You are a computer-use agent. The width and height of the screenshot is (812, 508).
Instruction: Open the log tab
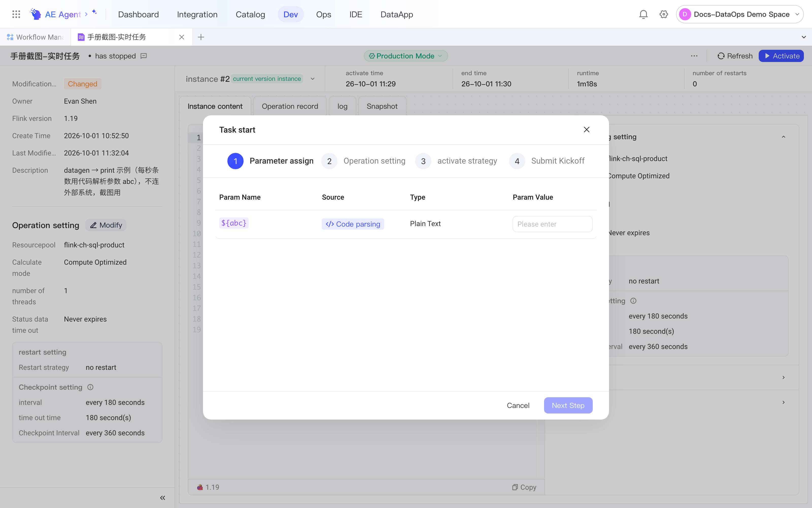tap(342, 106)
